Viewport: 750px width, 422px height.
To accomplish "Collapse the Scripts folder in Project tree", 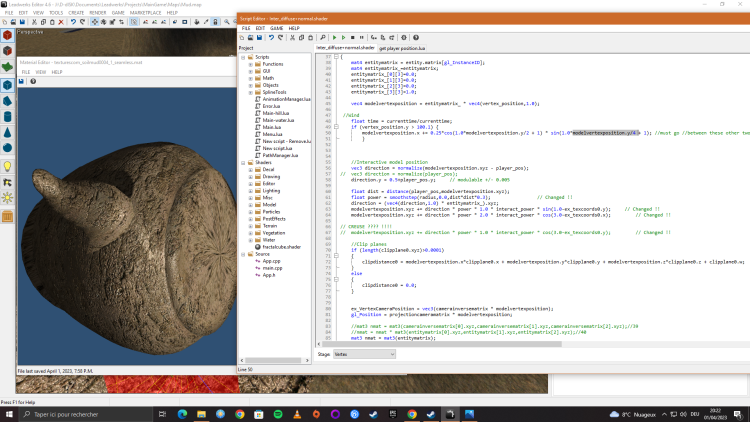I will pos(244,57).
